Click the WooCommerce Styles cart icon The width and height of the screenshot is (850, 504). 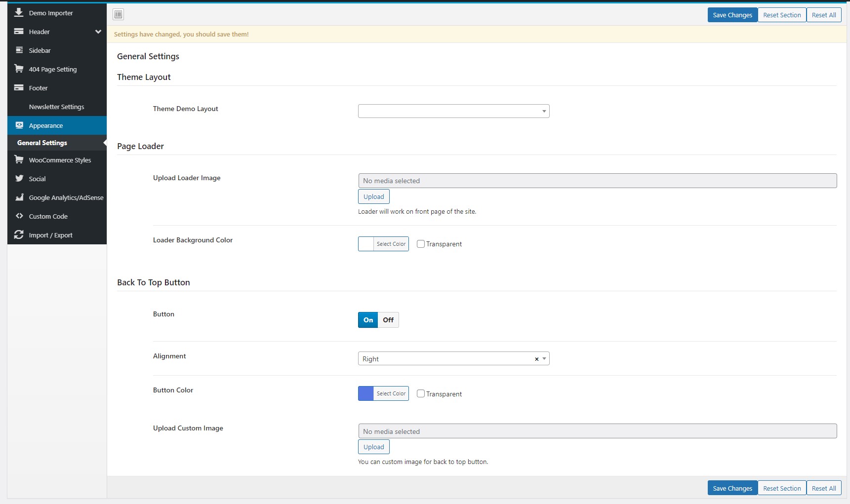tap(19, 159)
